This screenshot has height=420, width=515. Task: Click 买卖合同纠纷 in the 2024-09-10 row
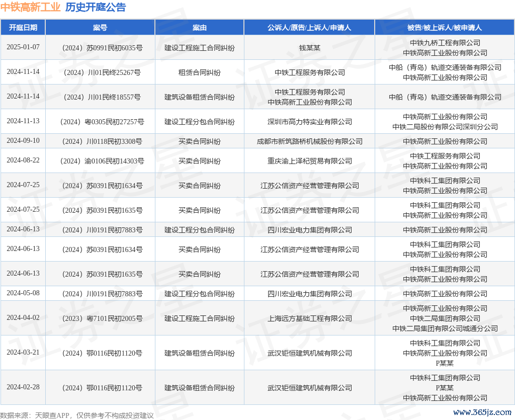click(x=199, y=141)
